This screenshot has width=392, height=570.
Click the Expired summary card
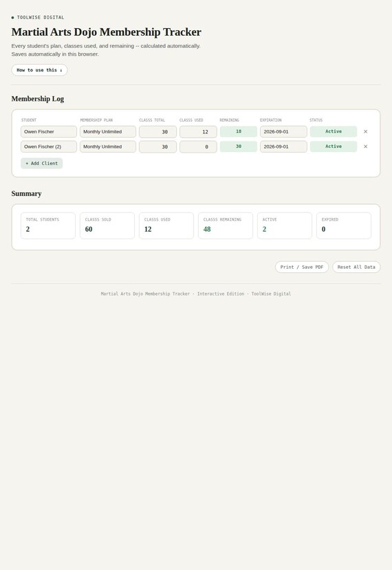tap(344, 226)
